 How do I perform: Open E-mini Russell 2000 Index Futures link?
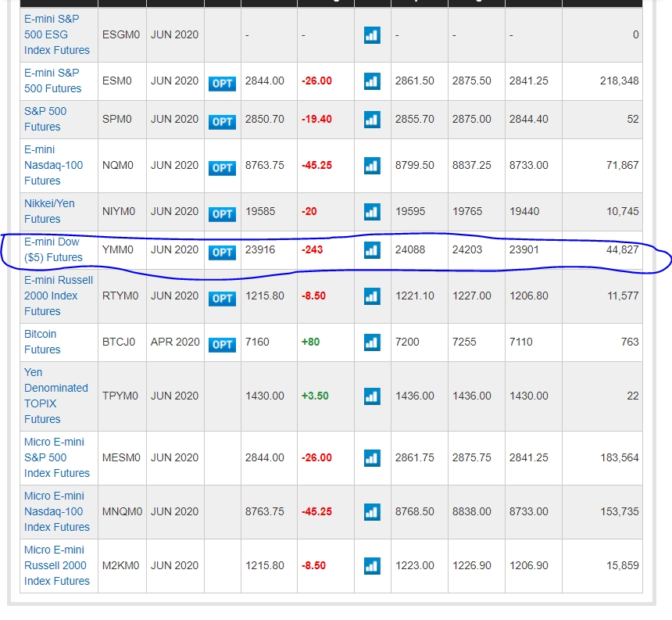(x=59, y=296)
